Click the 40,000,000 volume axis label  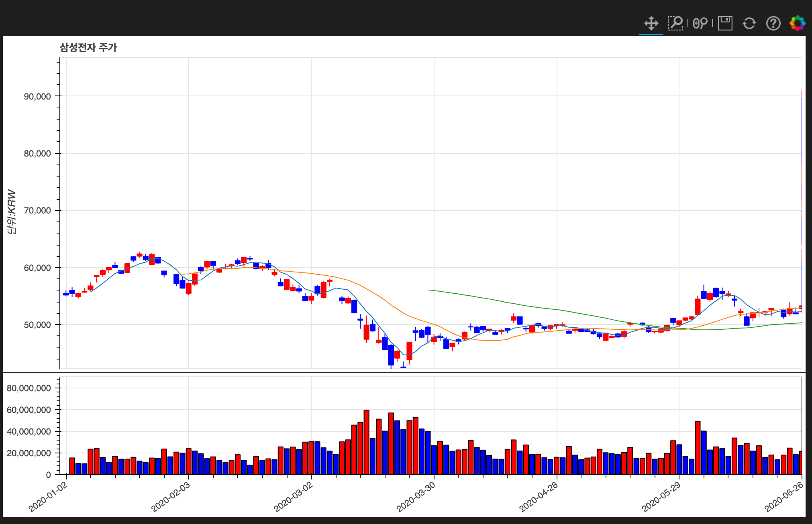tap(29, 431)
